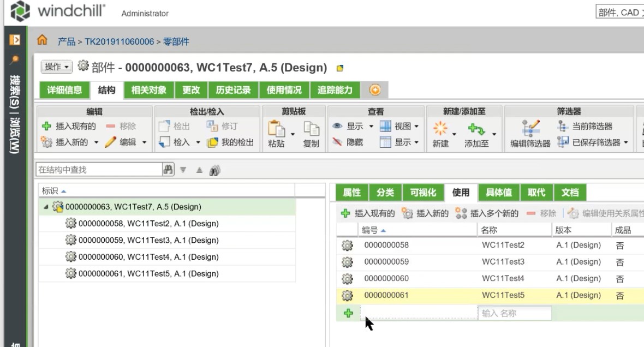Select 0000000060, WC11Test4 tree row
Image resolution: width=644 pixels, height=347 pixels.
coord(167,257)
